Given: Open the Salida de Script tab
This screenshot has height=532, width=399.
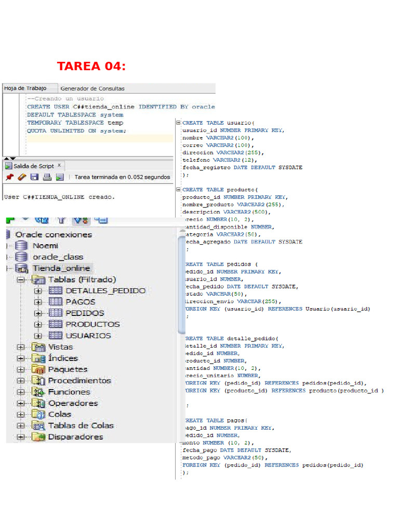Looking at the screenshot, I should point(34,166).
